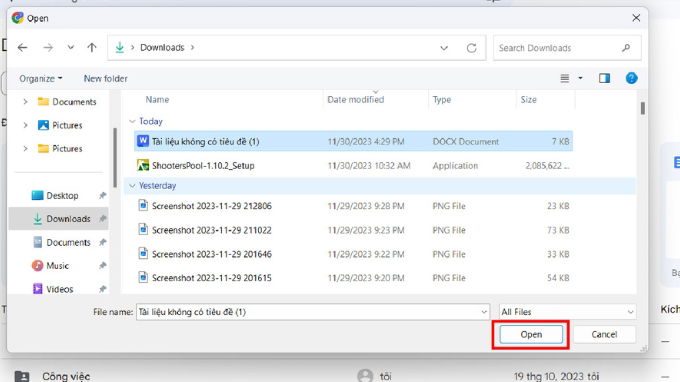Click the pin icon beside Desktop
Viewport: 680px width, 382px height.
pyautogui.click(x=102, y=196)
